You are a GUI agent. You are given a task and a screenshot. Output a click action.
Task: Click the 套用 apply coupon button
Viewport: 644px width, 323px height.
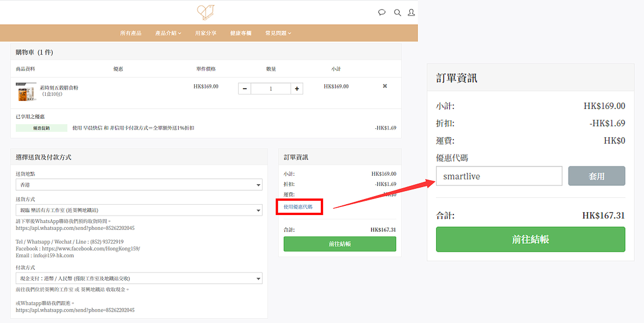coord(596,176)
